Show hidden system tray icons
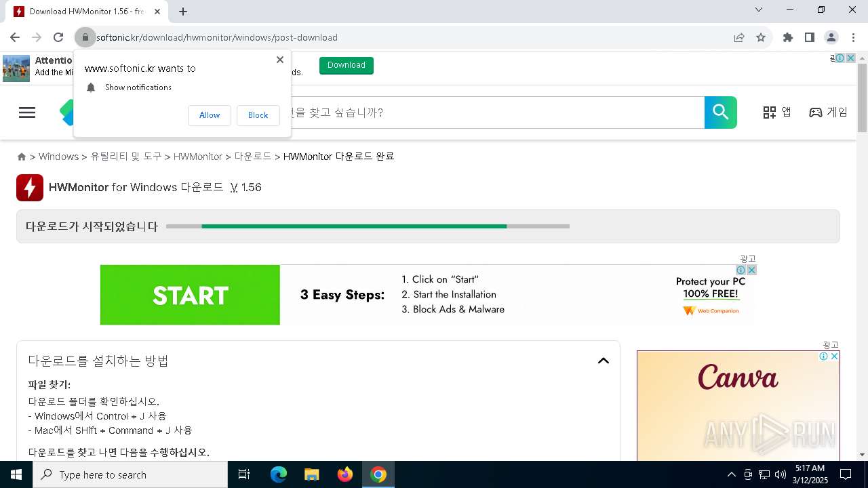868x488 pixels. click(732, 474)
